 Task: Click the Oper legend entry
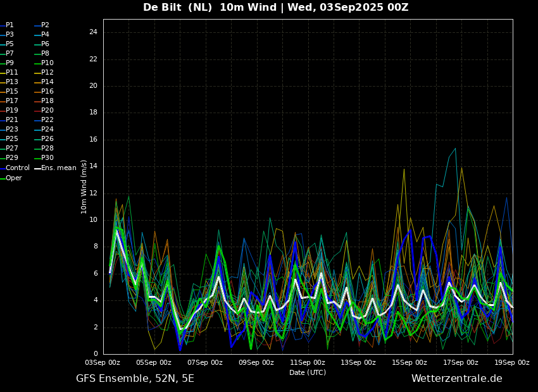14,178
